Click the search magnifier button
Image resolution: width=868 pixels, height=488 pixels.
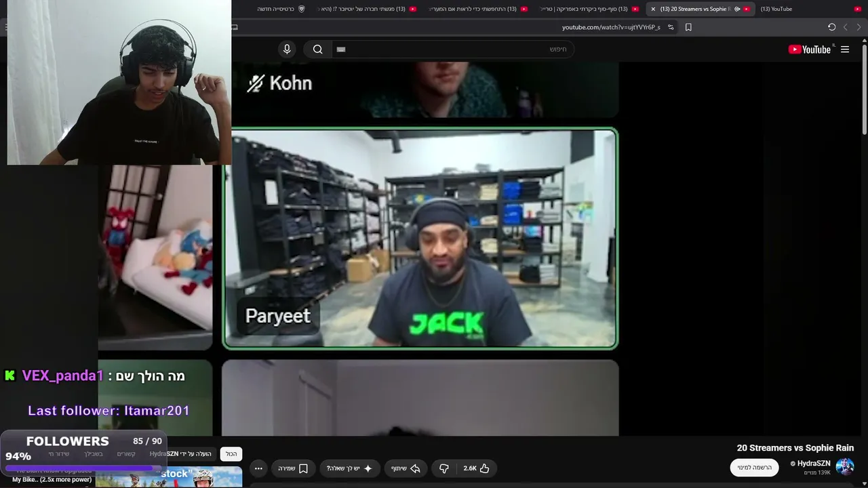tap(317, 49)
